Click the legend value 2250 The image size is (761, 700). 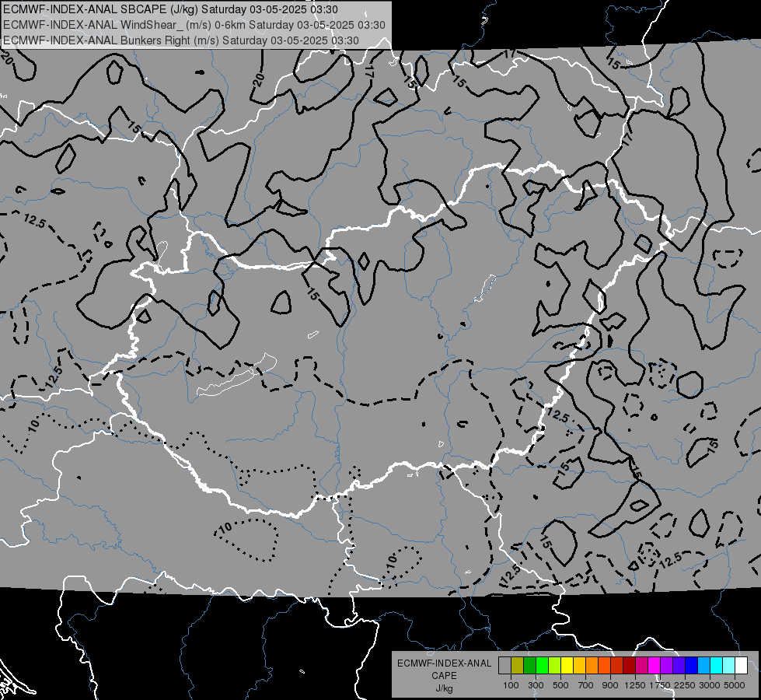coord(685,685)
